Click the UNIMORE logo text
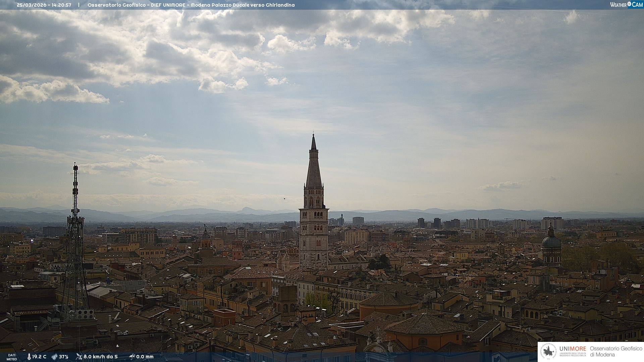 pyautogui.click(x=573, y=349)
